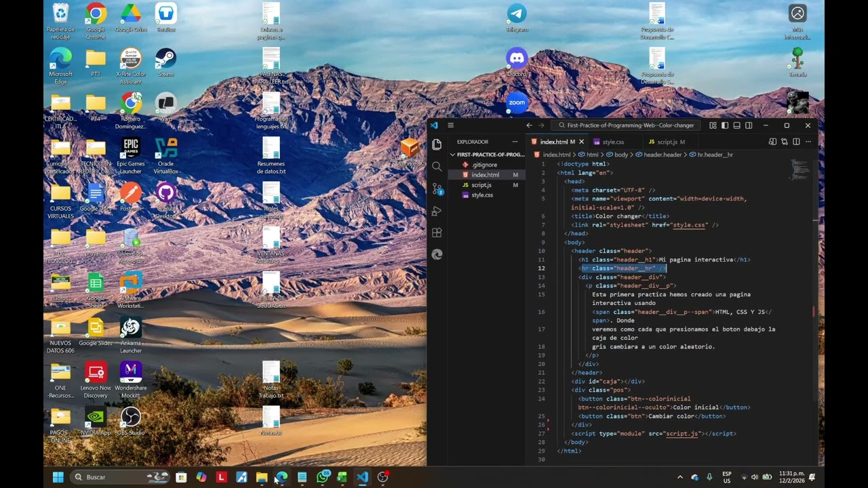
Task: Follow the style.css link in the code
Action: 690,225
